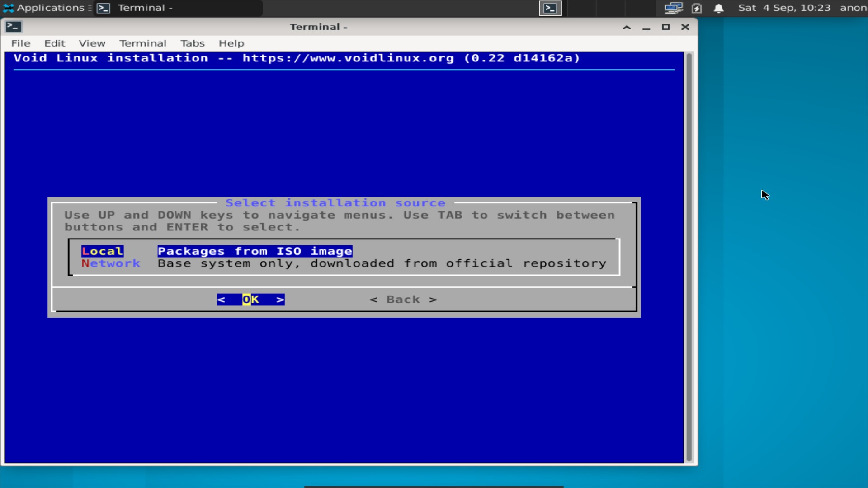This screenshot has height=488, width=868.
Task: Choose Back in the installation source dialog
Action: coord(402,299)
